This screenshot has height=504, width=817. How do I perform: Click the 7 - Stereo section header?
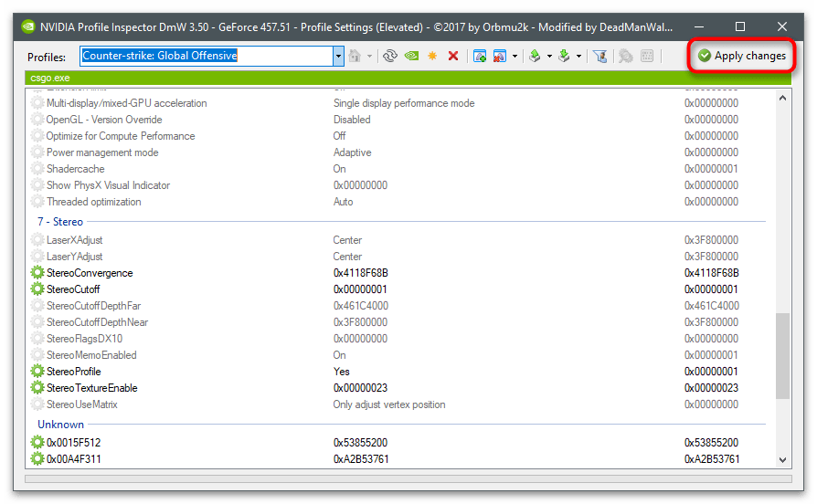tap(60, 222)
